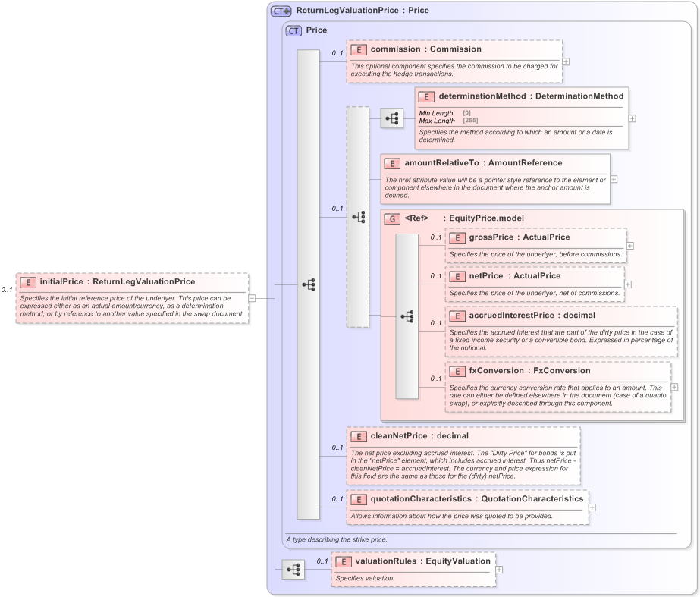Select determinationMethod : DeterminationMethod label

531,96
